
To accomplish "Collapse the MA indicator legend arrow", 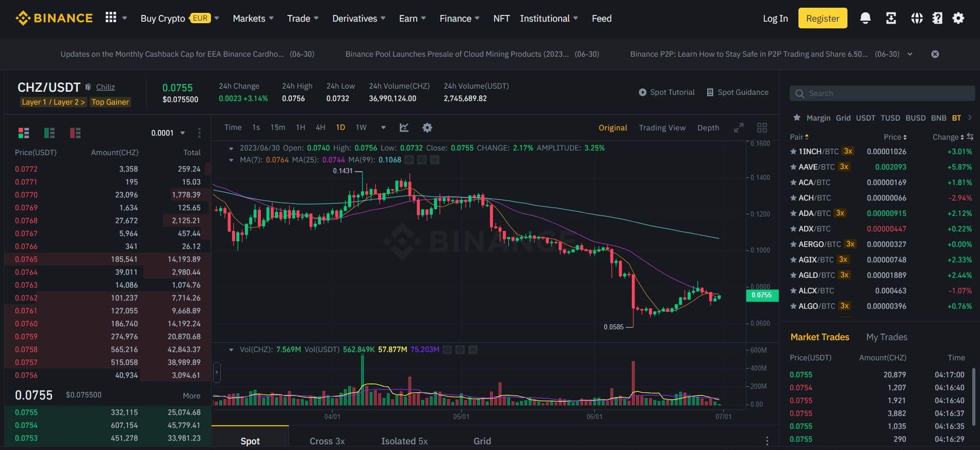I will [x=231, y=160].
